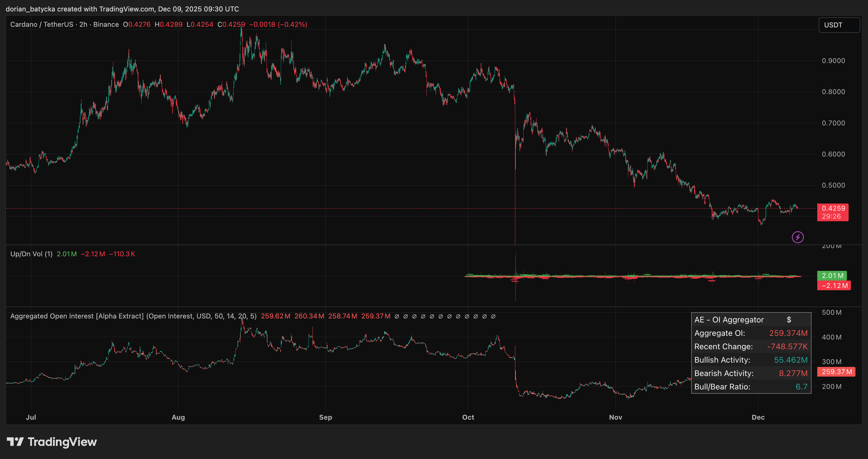
Task: Click the purple lightning bolt icon
Action: pyautogui.click(x=798, y=237)
